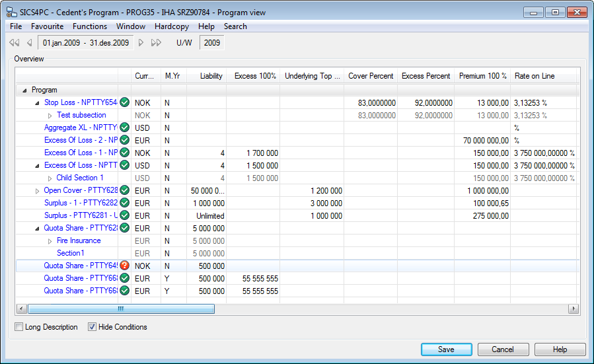Click the first-period double arrow navigation icon

point(14,43)
